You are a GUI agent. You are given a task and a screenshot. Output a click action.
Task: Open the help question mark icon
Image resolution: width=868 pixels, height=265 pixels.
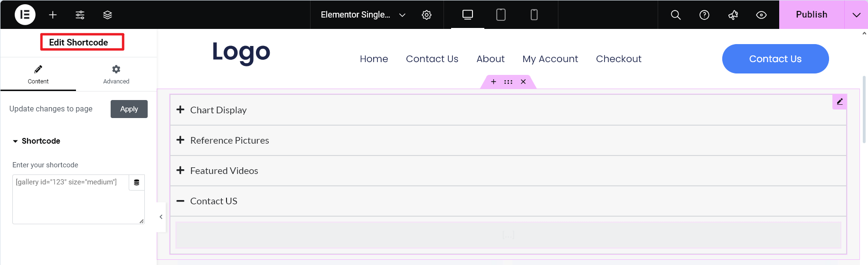704,15
